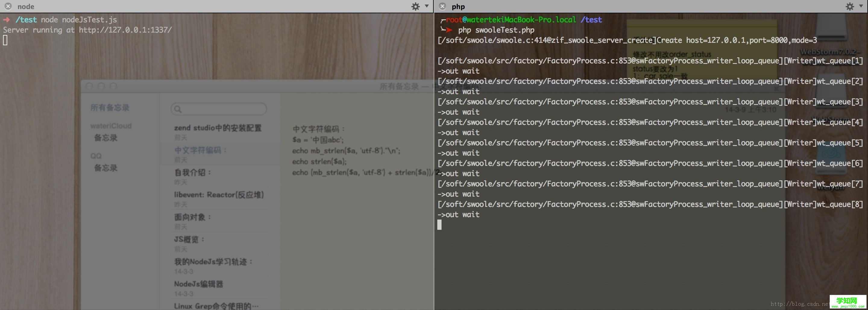Click the Notes window close traffic light

tap(89, 86)
